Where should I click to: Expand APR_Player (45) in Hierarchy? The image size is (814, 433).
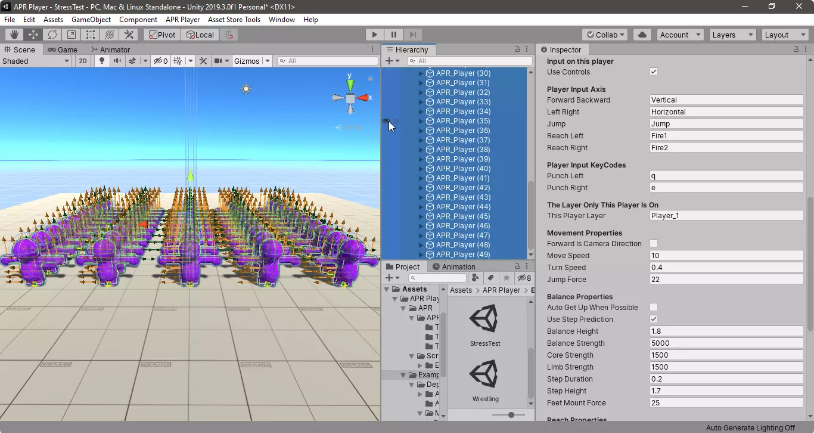pyautogui.click(x=421, y=216)
